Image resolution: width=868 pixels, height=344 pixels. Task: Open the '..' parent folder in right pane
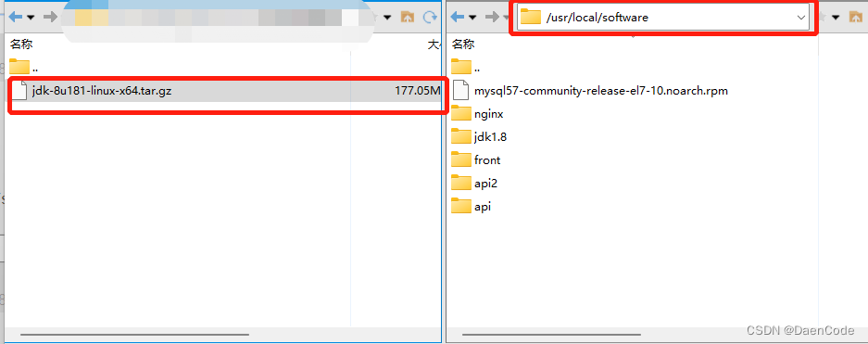click(x=466, y=67)
